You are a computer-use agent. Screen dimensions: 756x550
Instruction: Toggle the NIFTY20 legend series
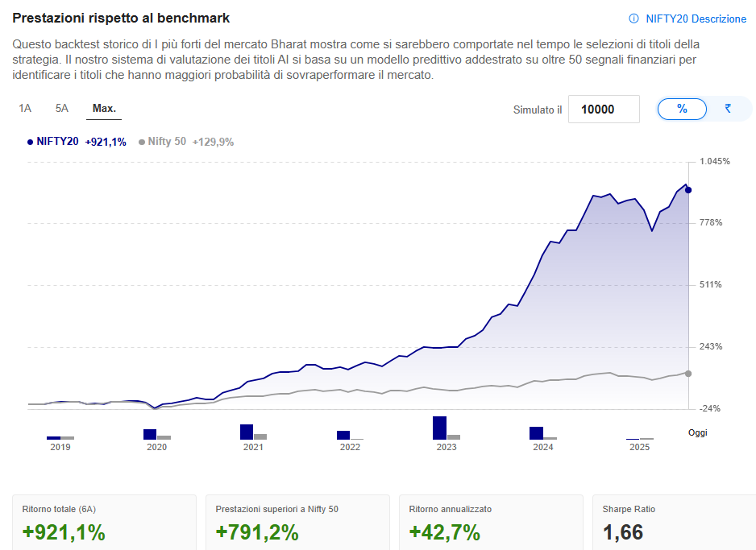click(53, 142)
